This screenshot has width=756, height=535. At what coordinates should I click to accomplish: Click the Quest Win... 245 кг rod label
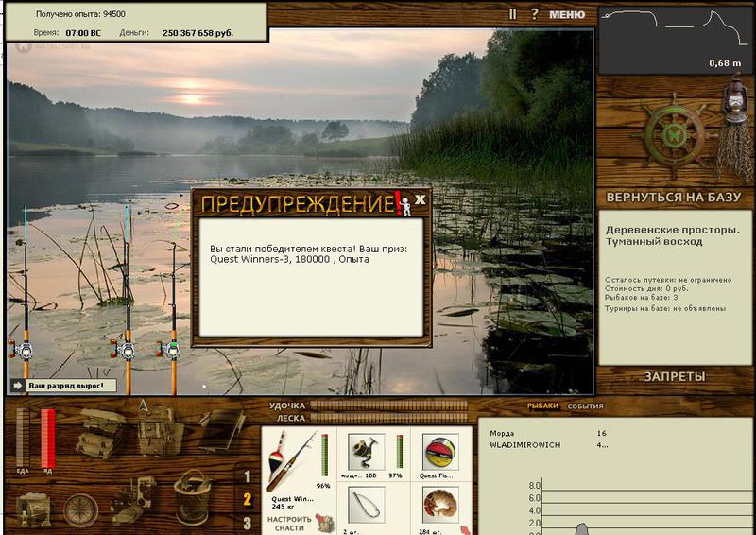click(293, 503)
